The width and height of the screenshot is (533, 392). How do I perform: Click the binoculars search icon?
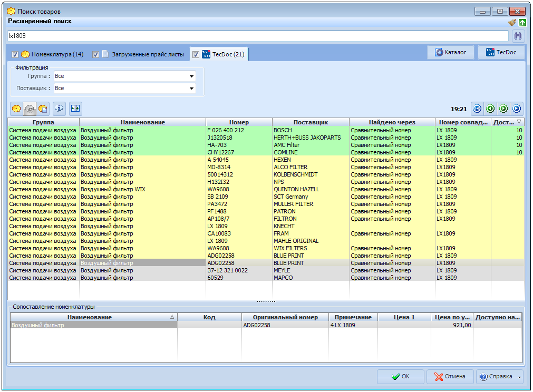tap(518, 36)
